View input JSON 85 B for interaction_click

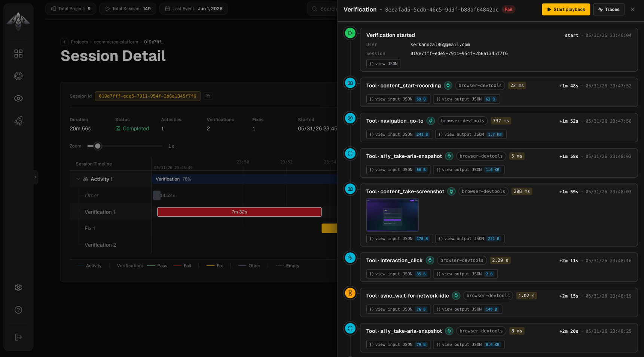coord(399,274)
